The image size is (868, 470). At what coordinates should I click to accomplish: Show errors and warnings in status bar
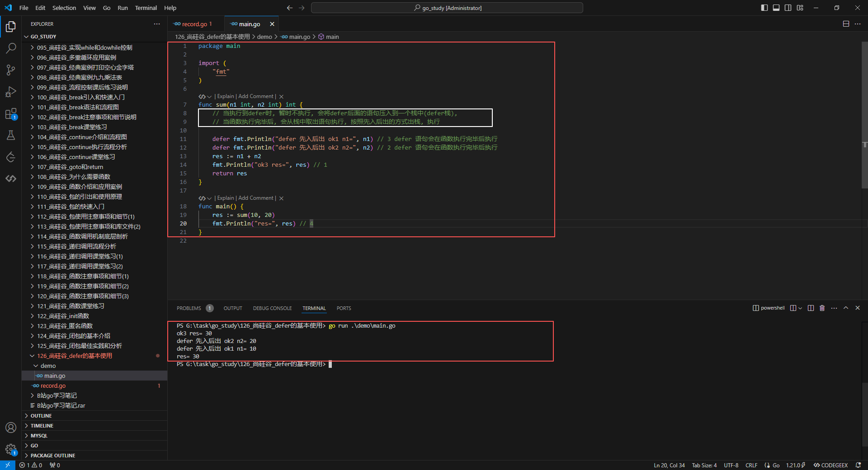pyautogui.click(x=31, y=465)
